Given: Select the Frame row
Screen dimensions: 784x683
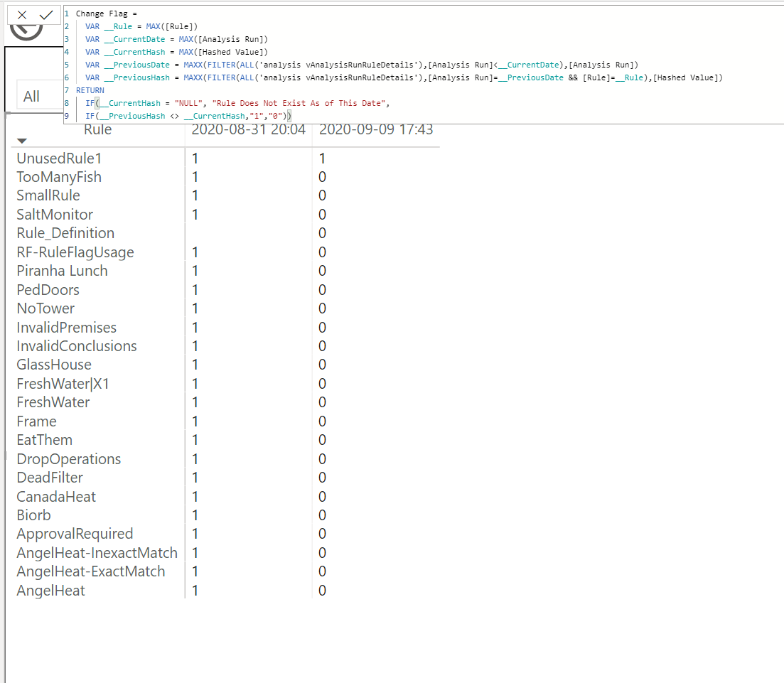Looking at the screenshot, I should click(225, 421).
